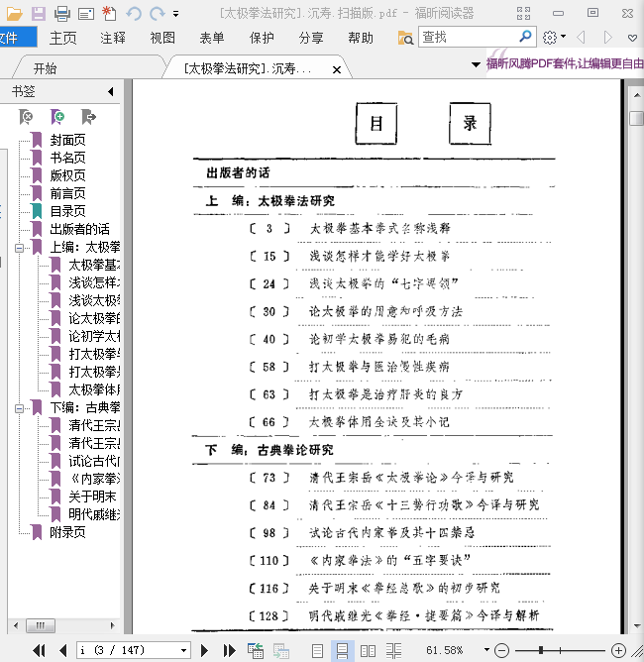The image size is (644, 662).
Task: Open the 视图 ribbon tab
Action: tap(162, 38)
